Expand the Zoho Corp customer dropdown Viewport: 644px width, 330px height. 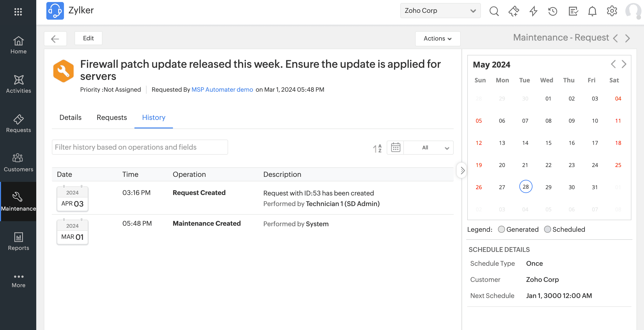[440, 11]
